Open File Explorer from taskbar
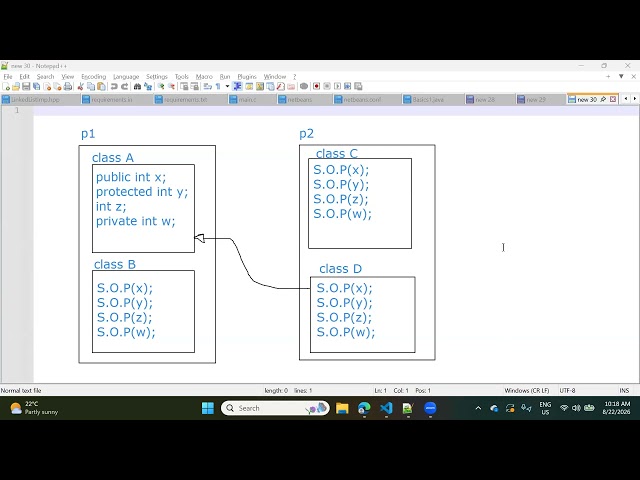The width and height of the screenshot is (640, 480). [342, 408]
